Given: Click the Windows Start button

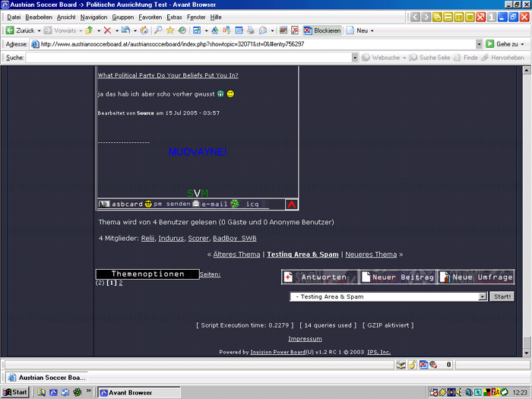Looking at the screenshot, I should click(15, 393).
